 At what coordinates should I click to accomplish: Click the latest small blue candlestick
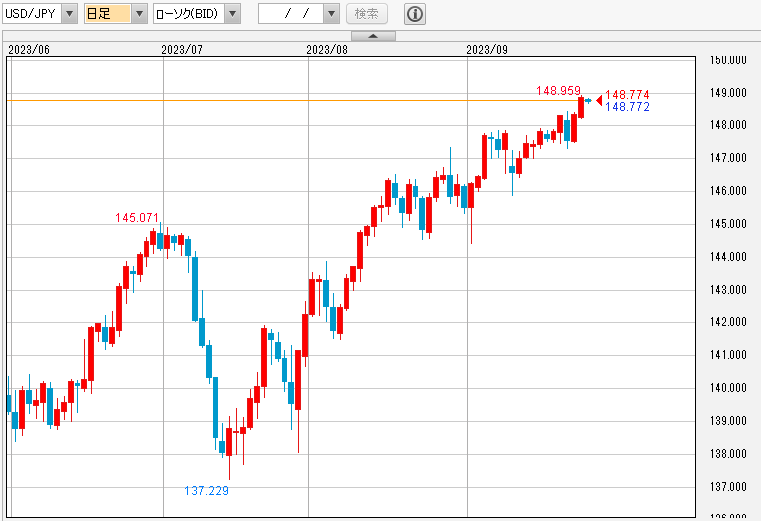[588, 101]
